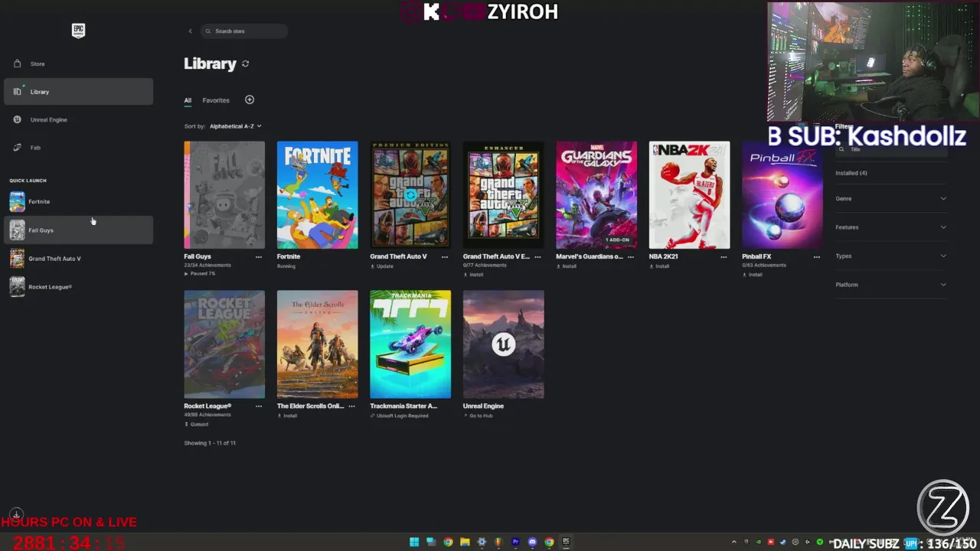Image resolution: width=980 pixels, height=551 pixels.
Task: Click Install under Marvel's Guardians of the Galaxy
Action: click(567, 266)
